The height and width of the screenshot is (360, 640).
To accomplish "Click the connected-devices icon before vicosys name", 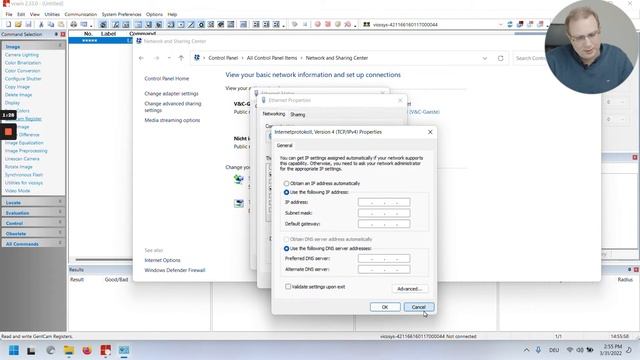I will pyautogui.click(x=367, y=24).
